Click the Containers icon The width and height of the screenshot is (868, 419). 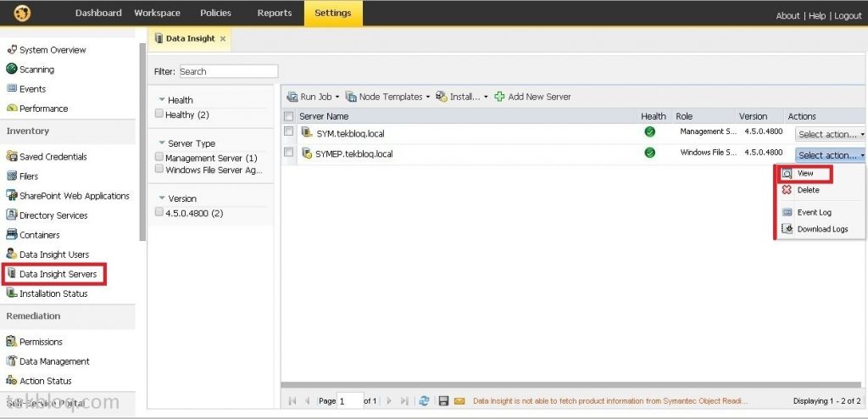pos(12,234)
